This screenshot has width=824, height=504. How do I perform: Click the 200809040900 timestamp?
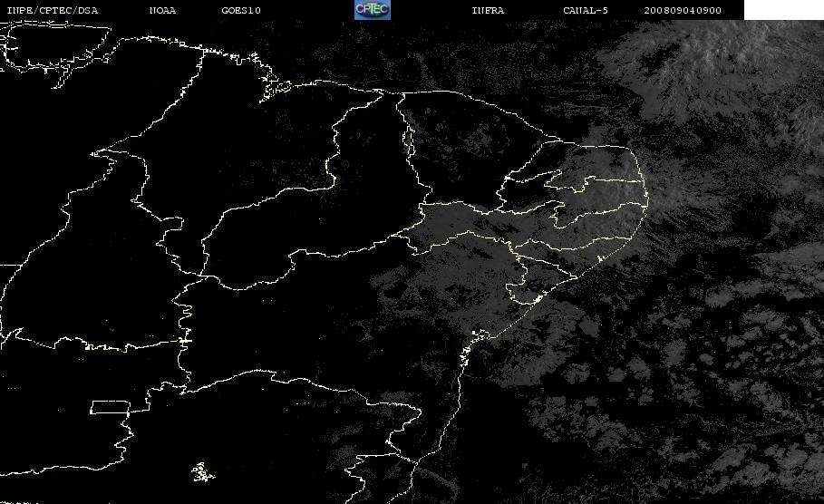[x=683, y=10]
